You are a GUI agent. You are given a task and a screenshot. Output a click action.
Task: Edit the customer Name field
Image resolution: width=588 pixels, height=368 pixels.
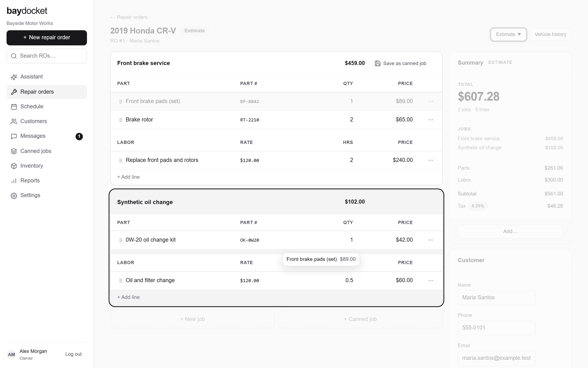coord(496,297)
